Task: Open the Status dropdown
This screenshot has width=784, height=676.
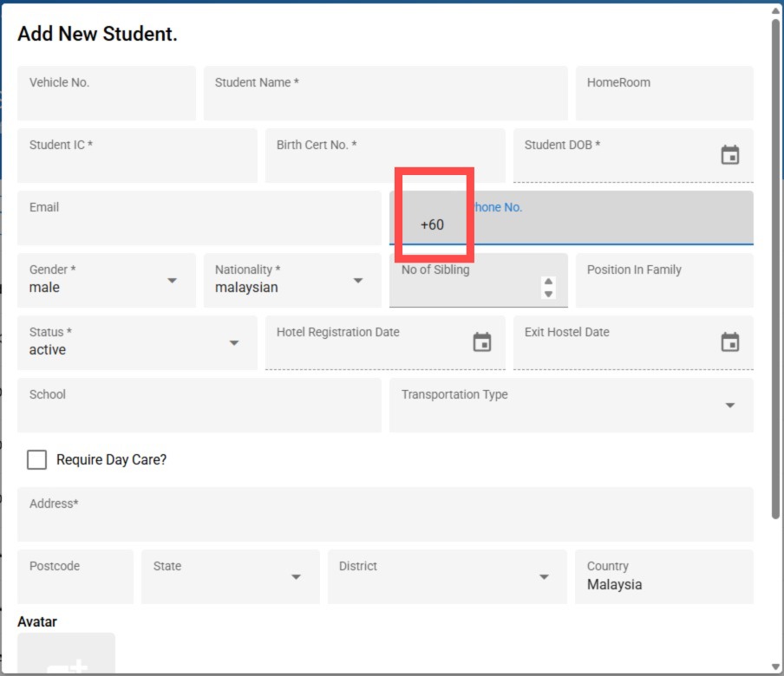Action: [233, 343]
